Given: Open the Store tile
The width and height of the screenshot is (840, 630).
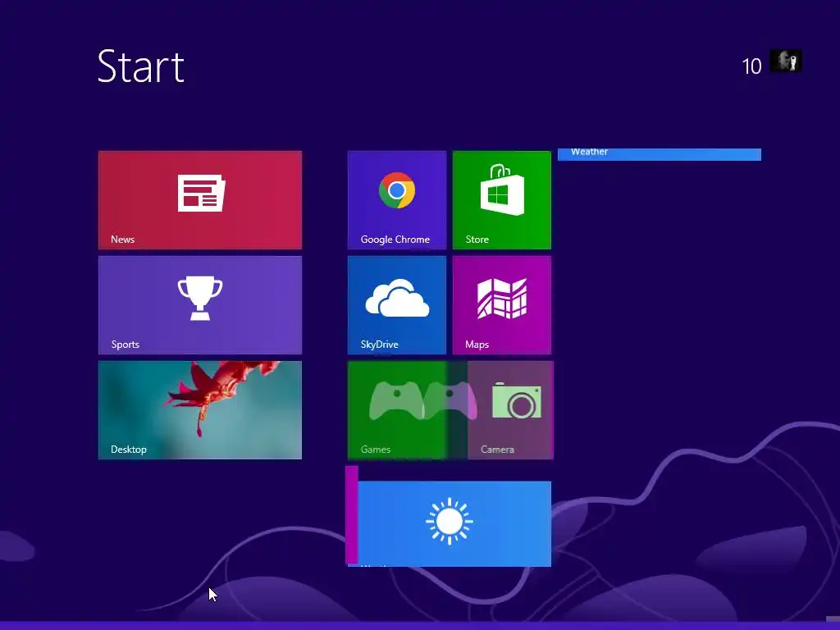Looking at the screenshot, I should (501, 200).
